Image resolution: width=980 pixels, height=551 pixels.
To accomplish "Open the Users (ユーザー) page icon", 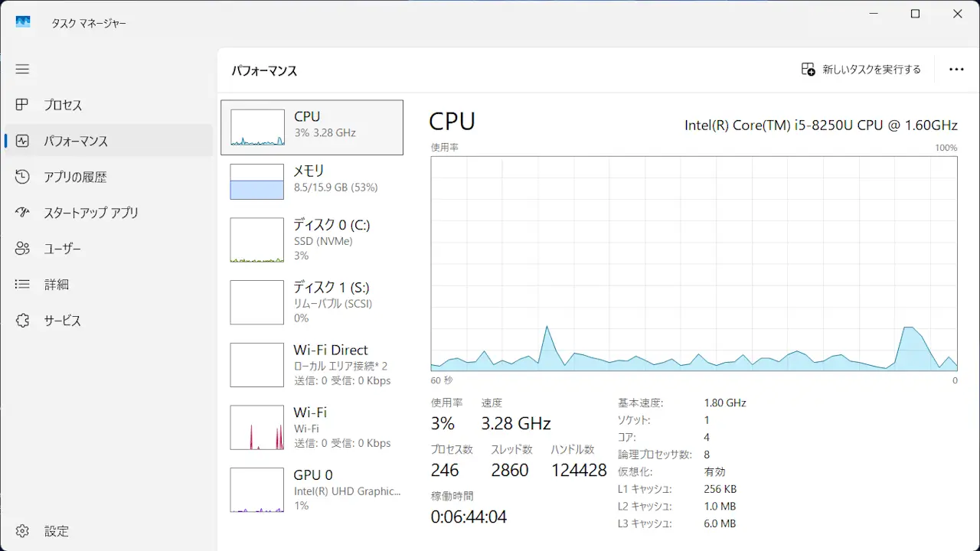I will click(22, 249).
